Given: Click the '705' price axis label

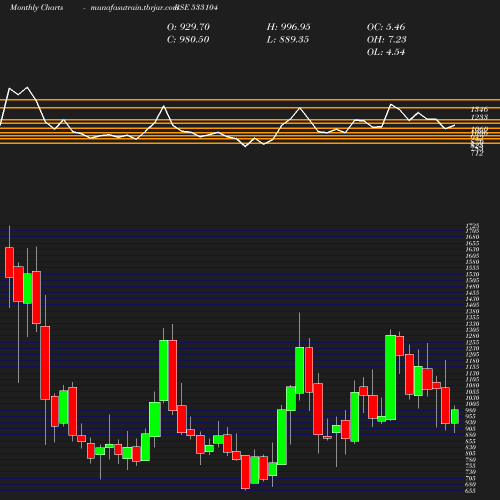Looking at the screenshot, I should pos(471,478).
